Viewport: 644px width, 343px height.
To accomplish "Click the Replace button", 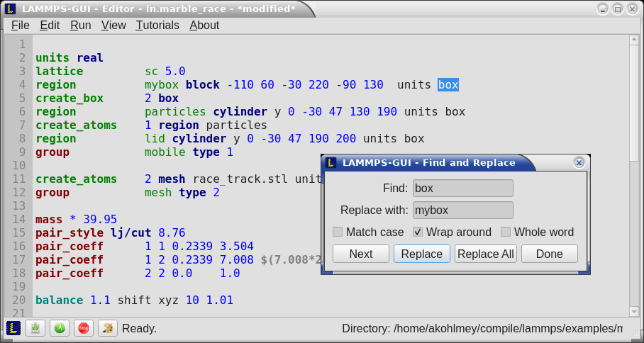I will click(422, 254).
